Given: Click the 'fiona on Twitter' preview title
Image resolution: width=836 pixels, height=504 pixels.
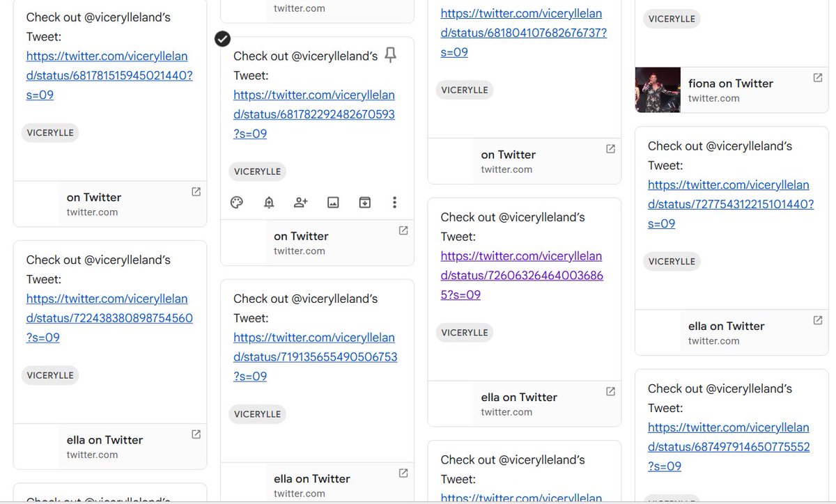Looking at the screenshot, I should (731, 84).
